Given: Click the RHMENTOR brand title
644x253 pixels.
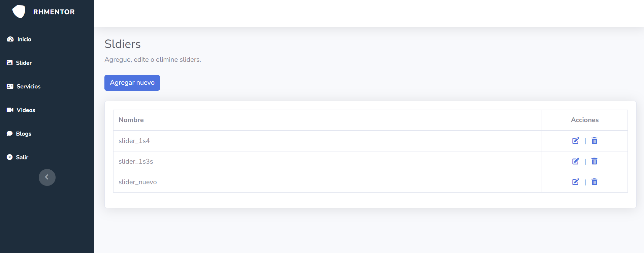Looking at the screenshot, I should point(54,12).
